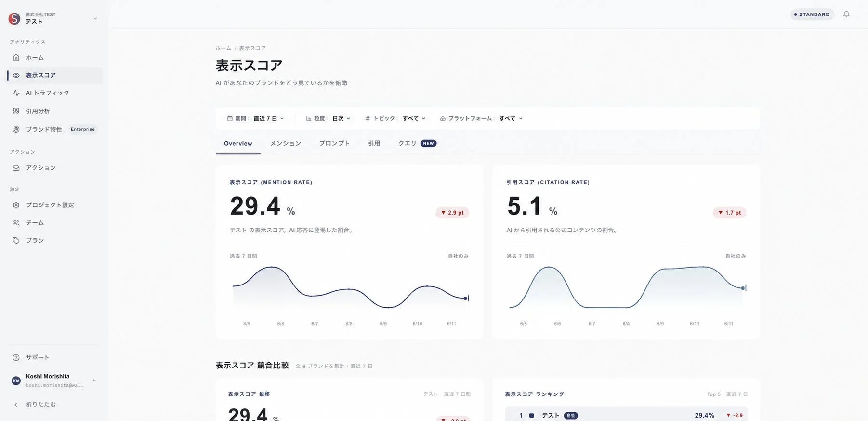Image resolution: width=868 pixels, height=421 pixels.
Task: Click the 表示スコア ランキング card title
Action: click(x=534, y=394)
